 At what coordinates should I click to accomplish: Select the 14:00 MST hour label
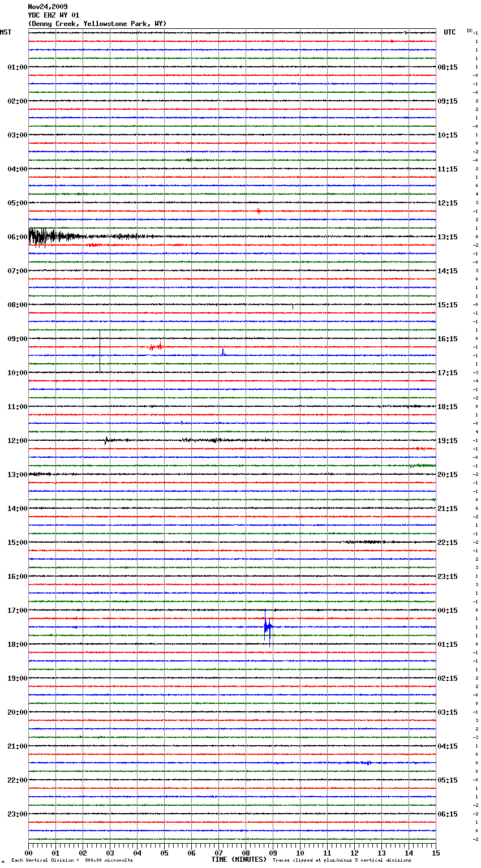(x=18, y=509)
